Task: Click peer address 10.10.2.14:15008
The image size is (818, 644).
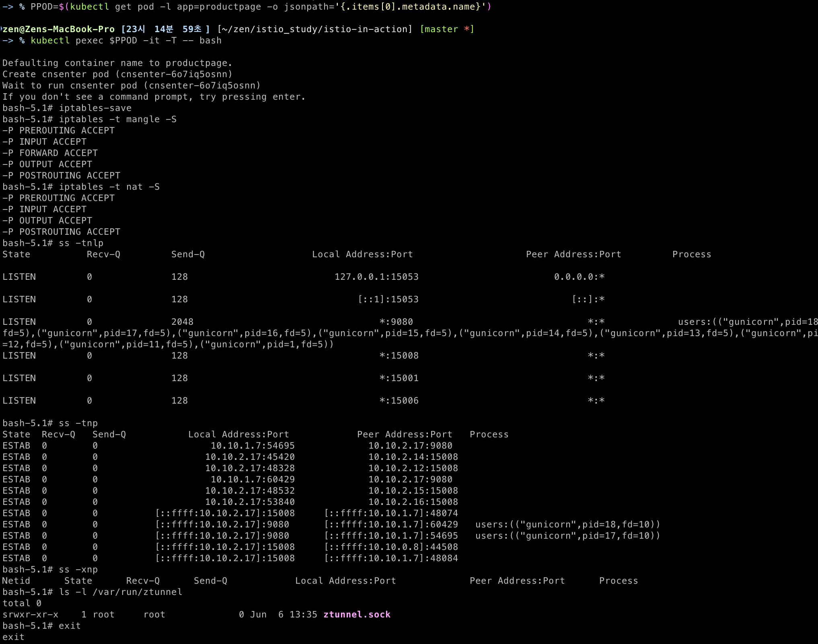Action: tap(413, 457)
